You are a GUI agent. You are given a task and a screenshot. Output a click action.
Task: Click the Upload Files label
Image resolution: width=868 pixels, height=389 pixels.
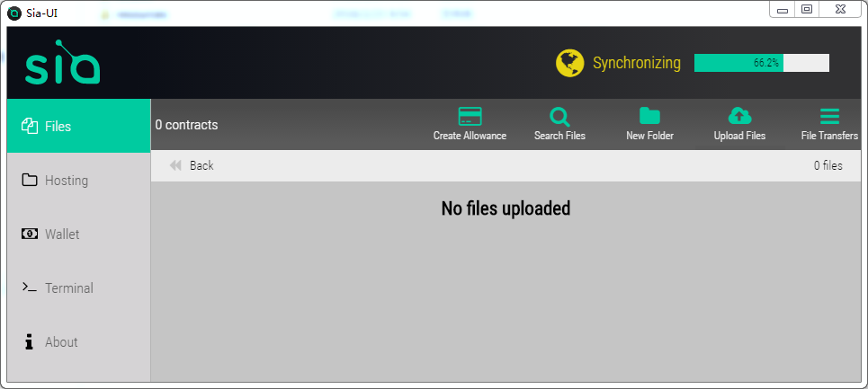[739, 136]
